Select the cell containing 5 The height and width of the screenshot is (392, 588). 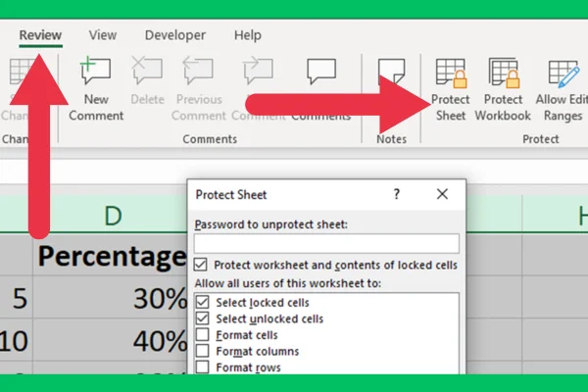pyautogui.click(x=17, y=298)
